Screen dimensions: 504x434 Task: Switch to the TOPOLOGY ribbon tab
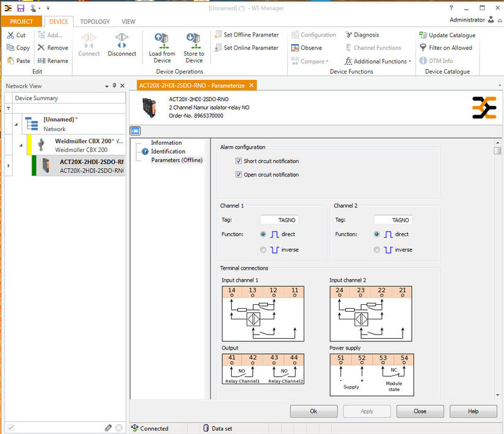[94, 21]
